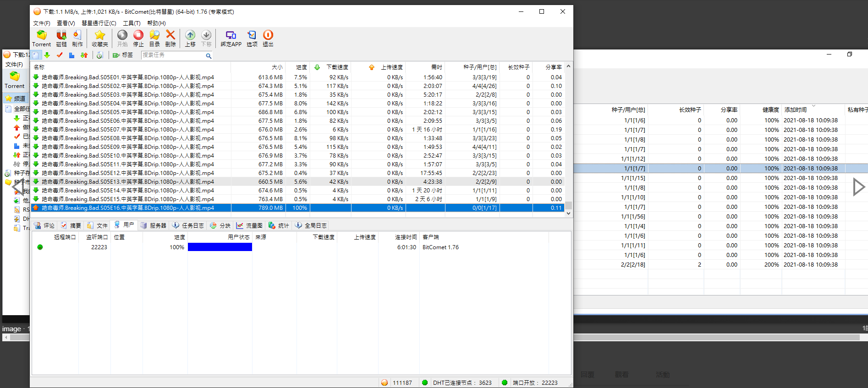Sort tasks by the 大小 size column

pyautogui.click(x=258, y=67)
